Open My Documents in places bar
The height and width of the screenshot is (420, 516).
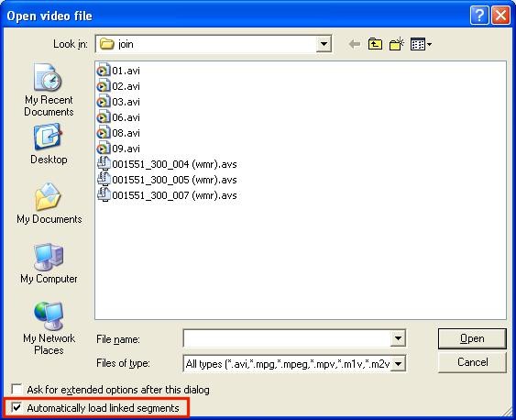(x=49, y=204)
